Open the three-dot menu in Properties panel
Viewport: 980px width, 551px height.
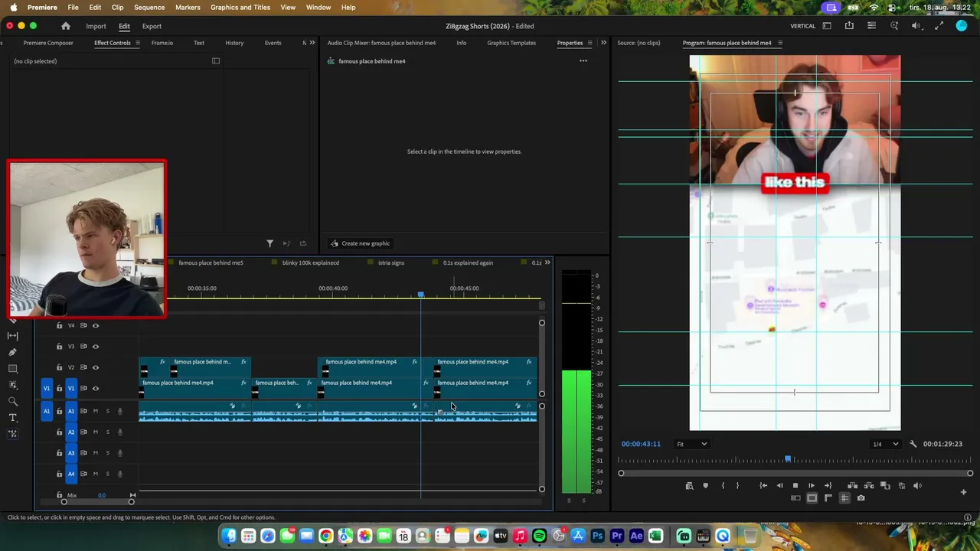(x=583, y=61)
